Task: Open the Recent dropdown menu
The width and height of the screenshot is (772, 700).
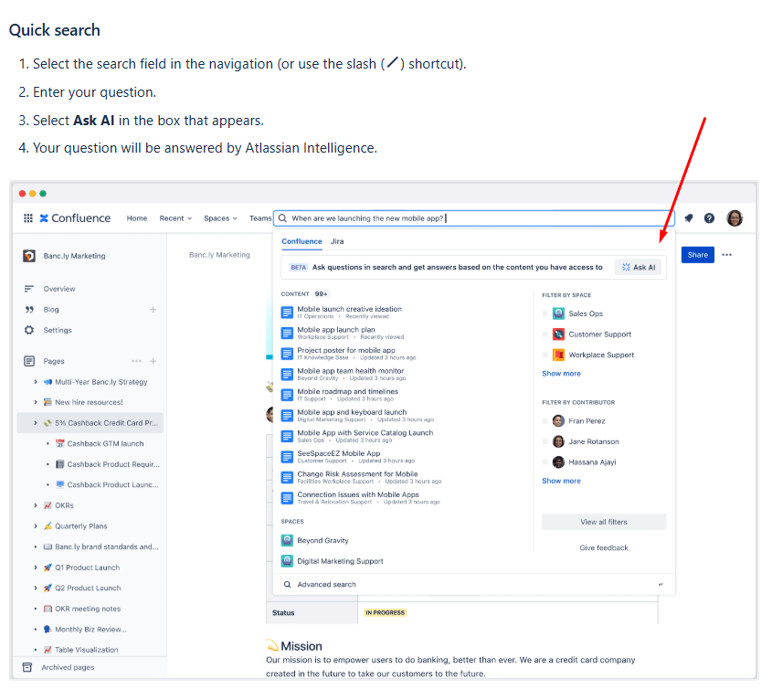Action: [x=175, y=218]
